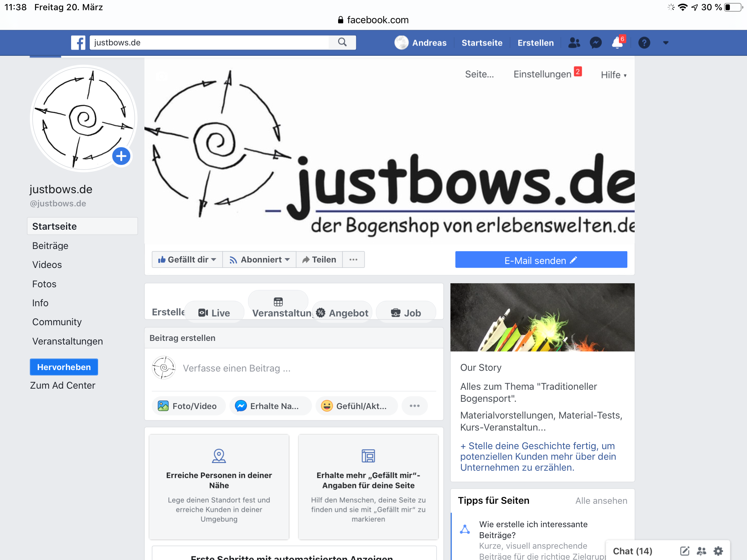This screenshot has width=747, height=560.
Task: Open Videos in page sidebar
Action: (x=47, y=265)
